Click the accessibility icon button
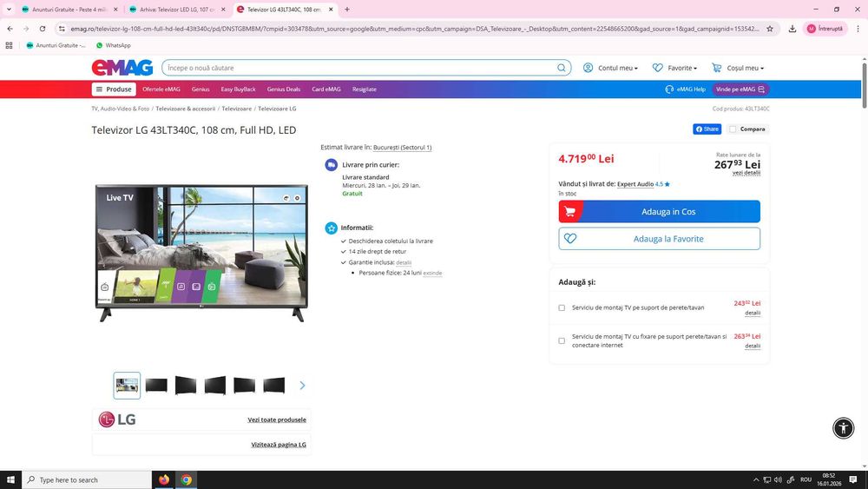This screenshot has height=489, width=868. pyautogui.click(x=843, y=428)
